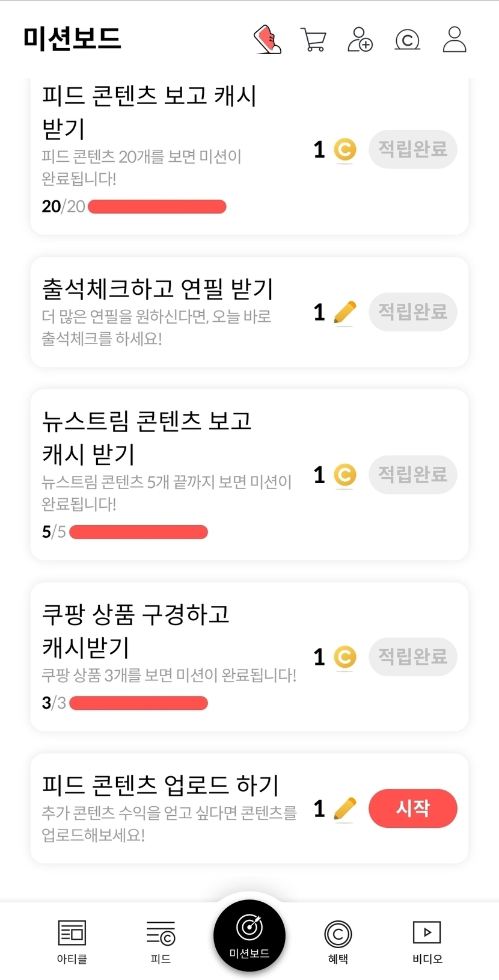Open the shopping cart icon
This screenshot has width=499, height=980.
tap(313, 40)
